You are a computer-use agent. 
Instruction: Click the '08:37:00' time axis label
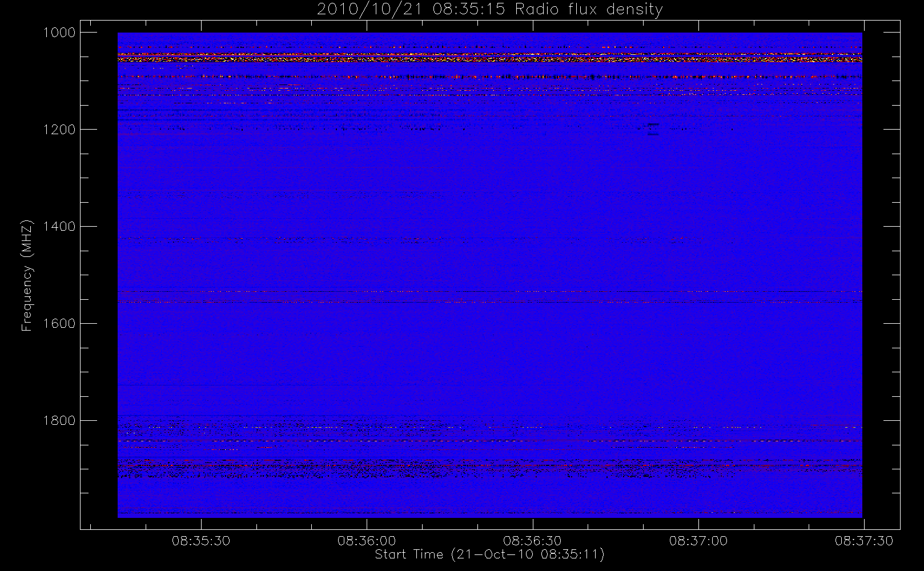point(698,541)
